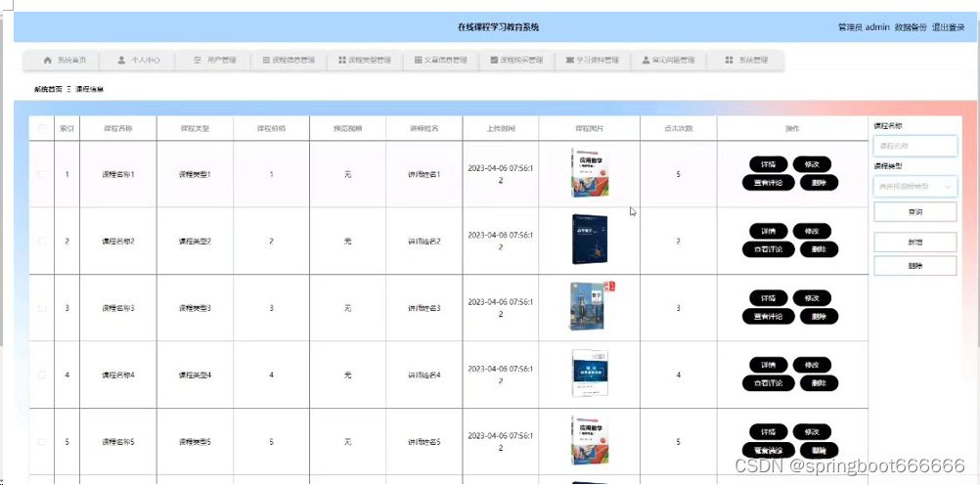
Task: Click 退出登录 to log out
Action: click(948, 27)
